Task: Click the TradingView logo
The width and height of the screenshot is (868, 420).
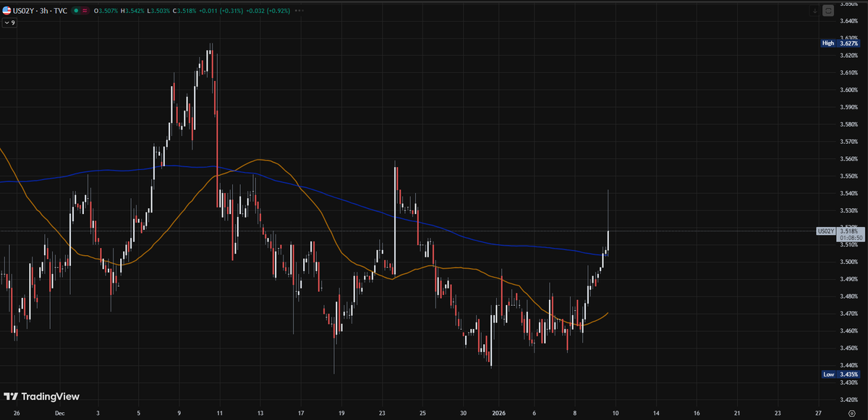Action: coord(41,396)
